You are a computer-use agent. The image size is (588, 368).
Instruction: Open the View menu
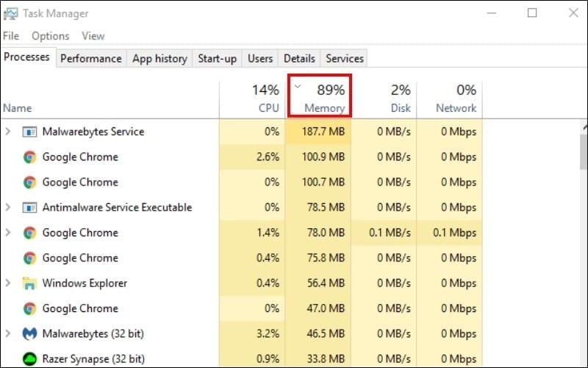point(93,36)
